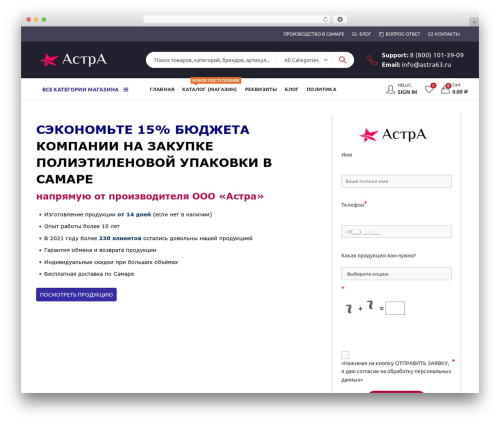The image size is (500, 423).
Task: Open the shopping cart bag icon
Action: (445, 89)
